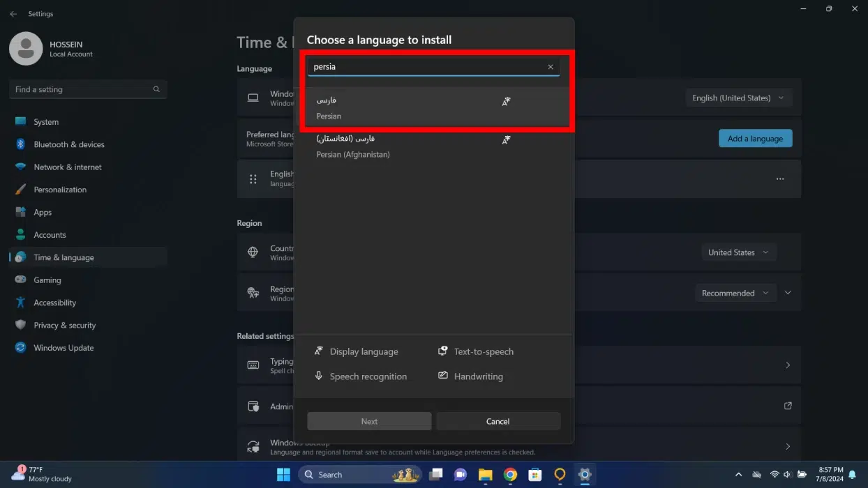
Task: Open Google Chrome from the taskbar
Action: click(x=510, y=475)
